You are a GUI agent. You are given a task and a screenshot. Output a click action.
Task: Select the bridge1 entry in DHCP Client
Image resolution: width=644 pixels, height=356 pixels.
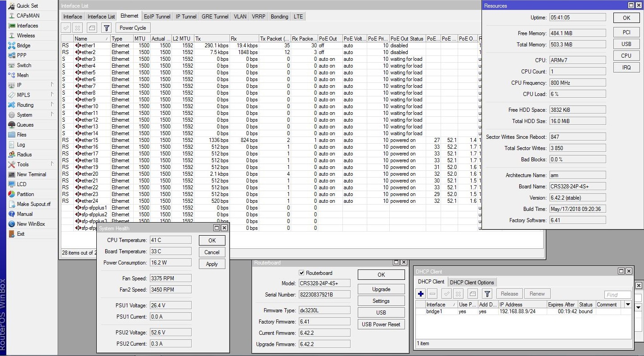tap(523, 311)
